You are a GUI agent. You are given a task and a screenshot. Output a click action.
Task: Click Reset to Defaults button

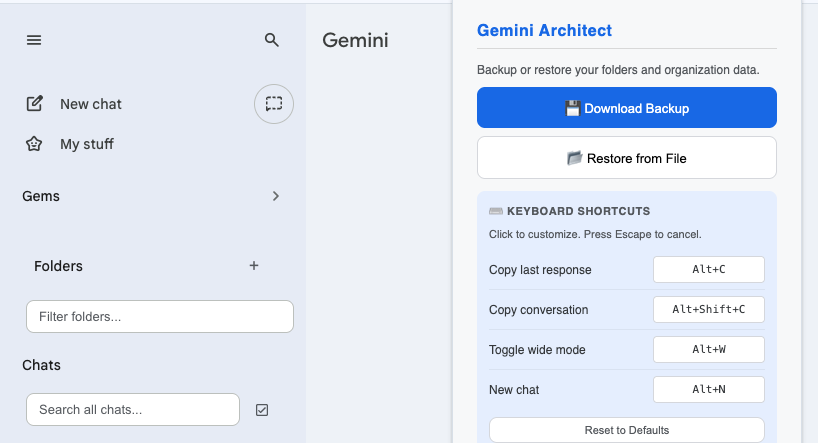click(x=627, y=430)
